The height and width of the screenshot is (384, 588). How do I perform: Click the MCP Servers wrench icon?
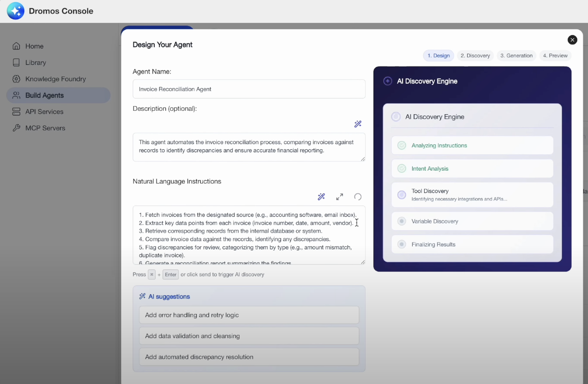coord(16,128)
